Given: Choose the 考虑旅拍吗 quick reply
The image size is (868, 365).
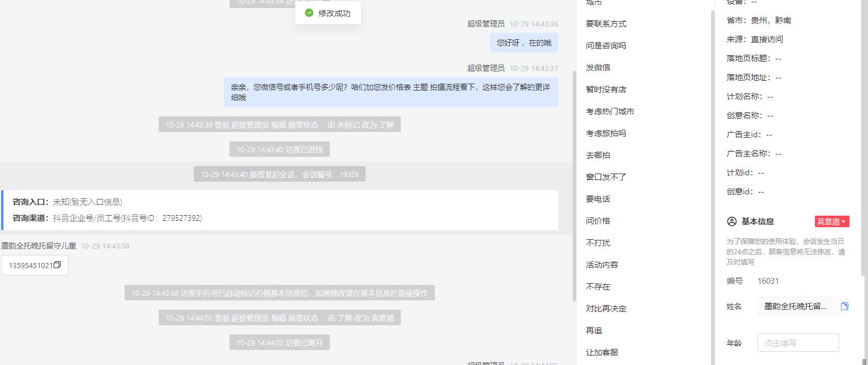Looking at the screenshot, I should click(606, 133).
